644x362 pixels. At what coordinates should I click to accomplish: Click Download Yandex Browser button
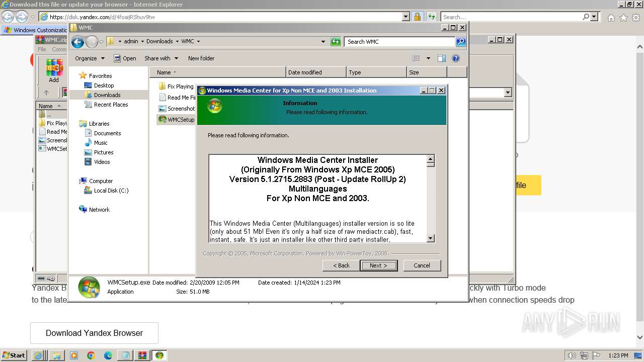click(94, 333)
